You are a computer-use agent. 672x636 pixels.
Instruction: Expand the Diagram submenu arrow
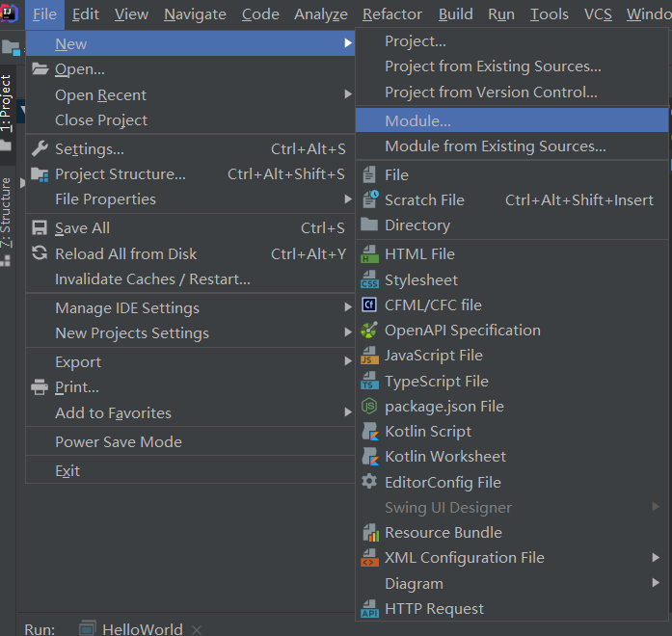[x=656, y=582]
